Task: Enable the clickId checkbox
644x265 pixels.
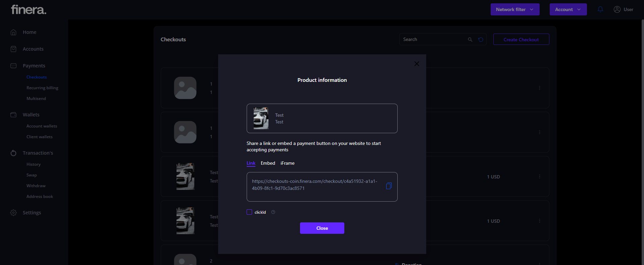Action: coord(249,212)
